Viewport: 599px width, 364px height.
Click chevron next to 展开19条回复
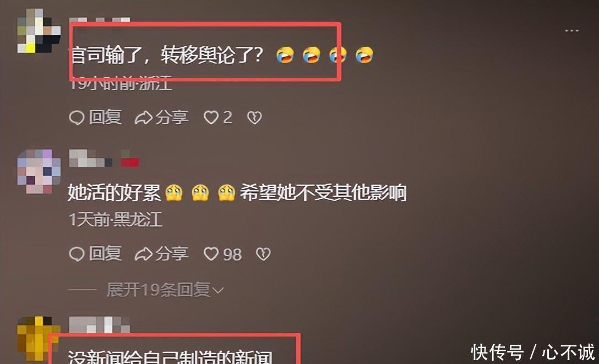point(218,291)
